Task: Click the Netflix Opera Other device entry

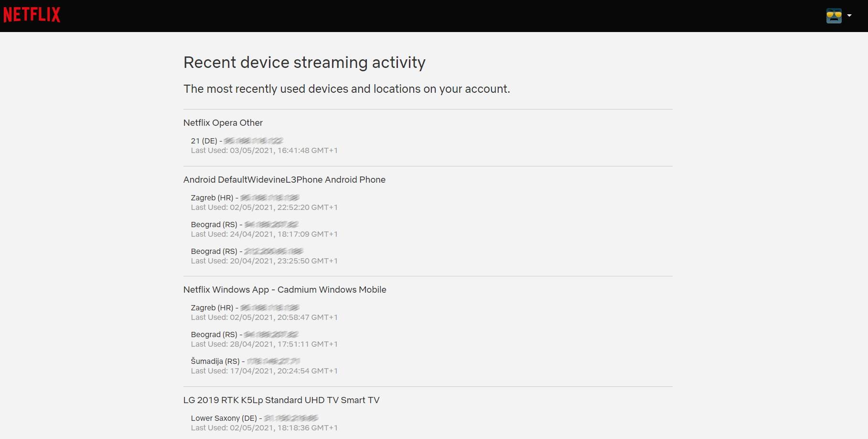Action: click(x=223, y=123)
